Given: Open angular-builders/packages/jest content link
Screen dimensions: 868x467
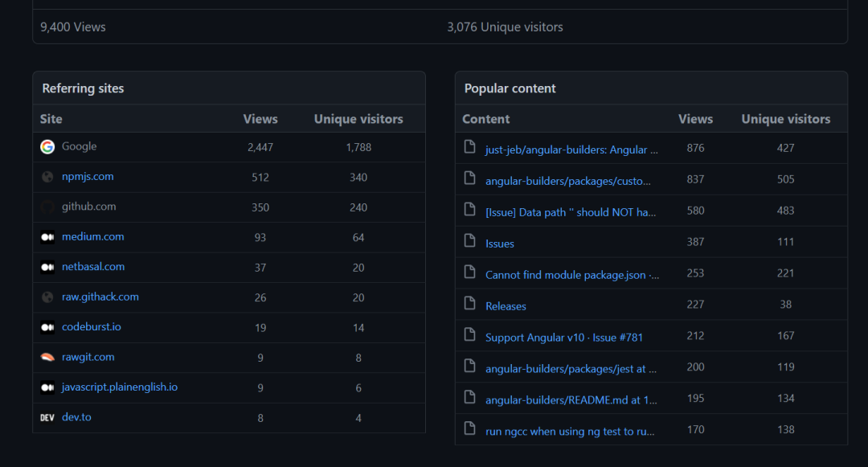Looking at the screenshot, I should (571, 369).
